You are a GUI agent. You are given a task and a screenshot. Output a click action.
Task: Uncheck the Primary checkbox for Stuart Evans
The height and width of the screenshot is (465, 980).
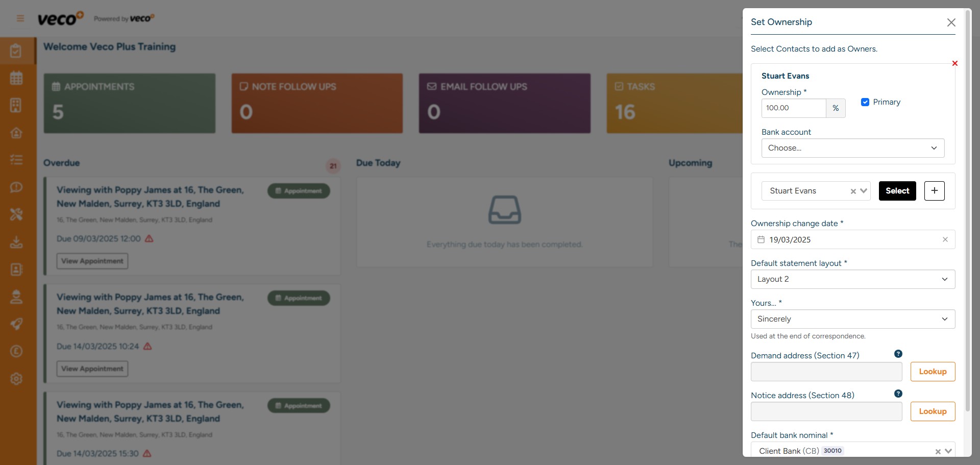click(x=865, y=102)
